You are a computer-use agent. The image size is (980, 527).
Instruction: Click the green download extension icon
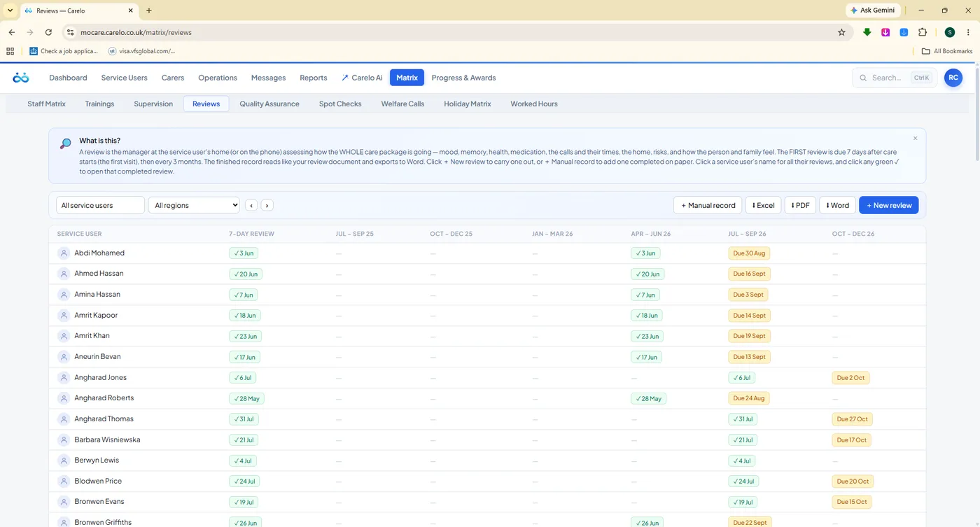pos(867,32)
